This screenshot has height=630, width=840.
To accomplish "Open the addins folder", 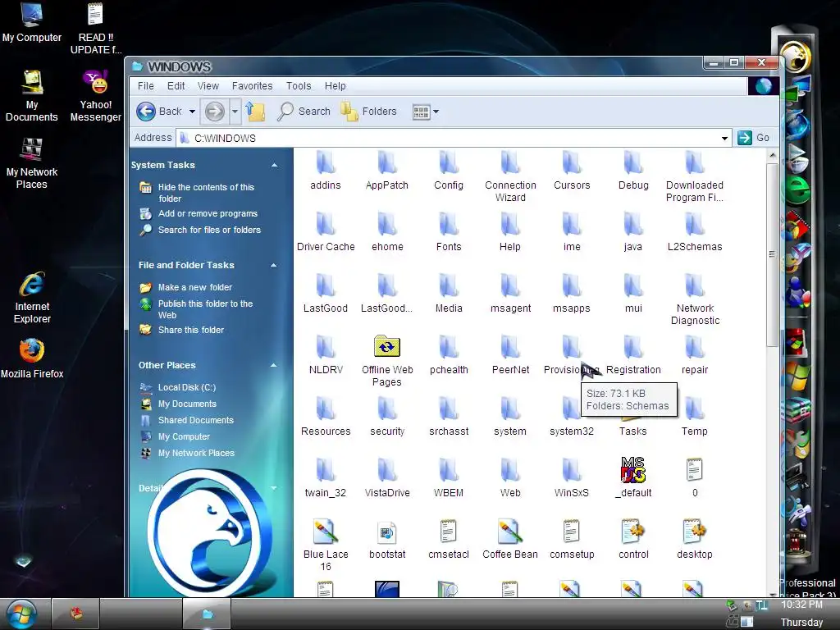I will pyautogui.click(x=325, y=171).
